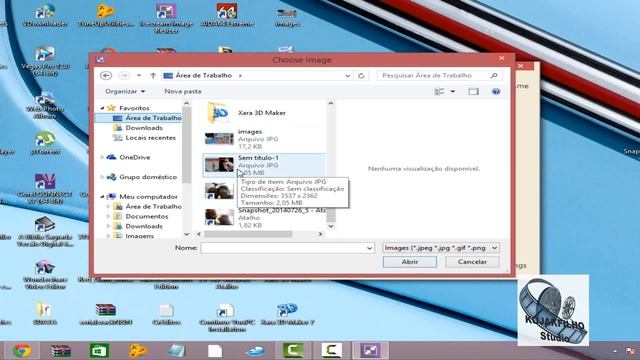This screenshot has width=640, height=360.
Task: Open the Nome field dropdown arrow
Action: (x=369, y=248)
